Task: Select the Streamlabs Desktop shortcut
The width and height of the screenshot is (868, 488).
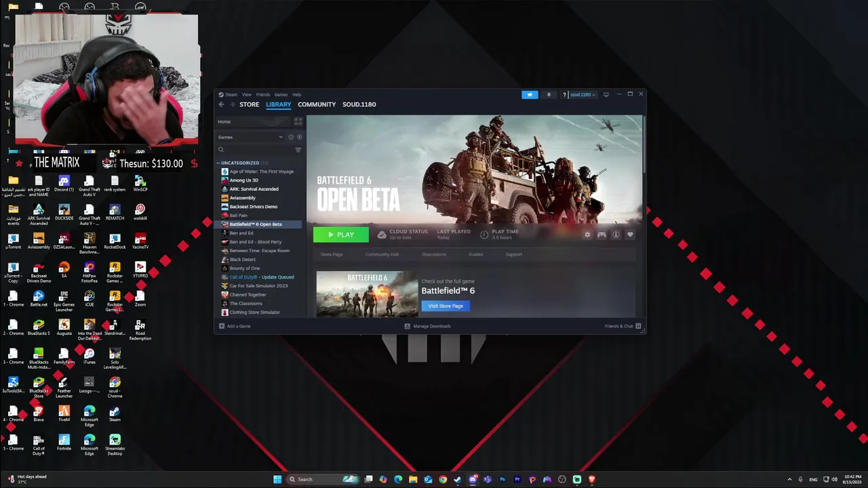Action: (115, 444)
